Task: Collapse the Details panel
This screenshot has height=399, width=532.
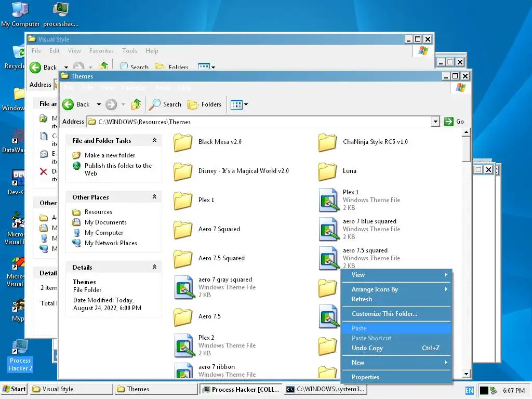Action: pos(154,267)
